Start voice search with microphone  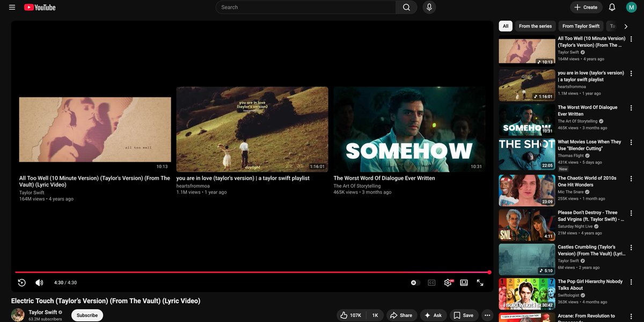click(429, 8)
